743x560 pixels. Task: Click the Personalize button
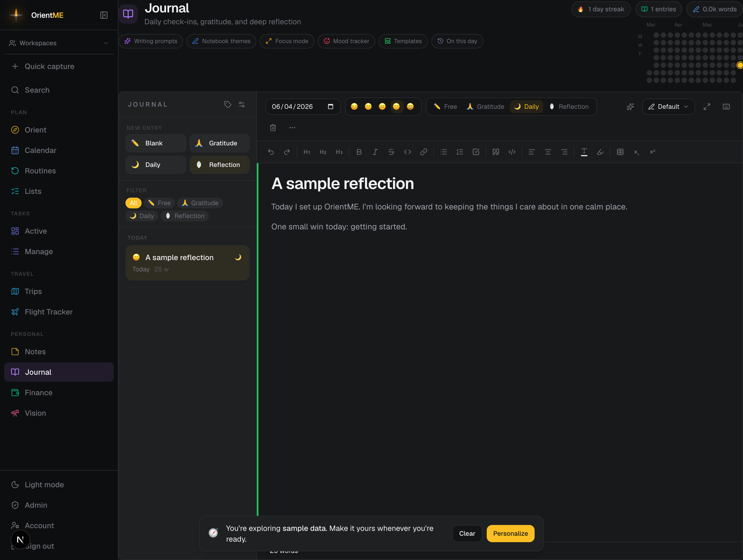tap(510, 534)
